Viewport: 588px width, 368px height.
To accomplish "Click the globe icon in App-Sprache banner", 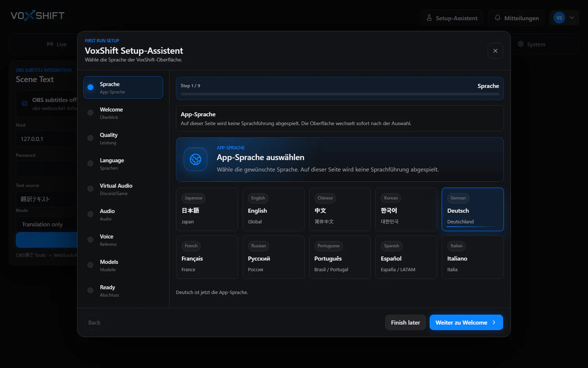I will tap(196, 159).
